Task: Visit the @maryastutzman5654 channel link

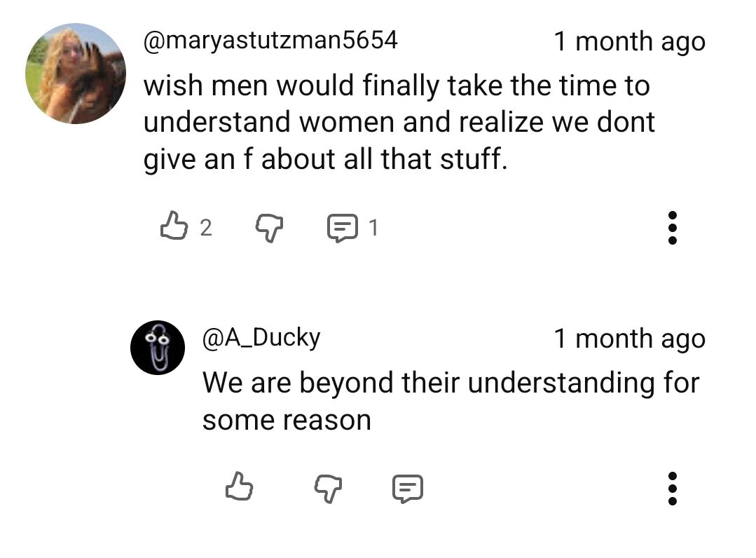Action: pyautogui.click(x=270, y=41)
